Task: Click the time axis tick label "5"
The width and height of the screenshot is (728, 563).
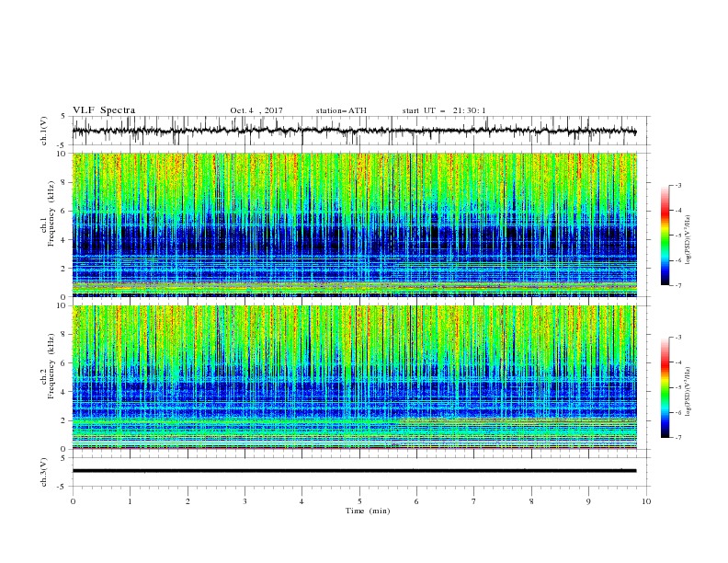Action: pyautogui.click(x=359, y=501)
